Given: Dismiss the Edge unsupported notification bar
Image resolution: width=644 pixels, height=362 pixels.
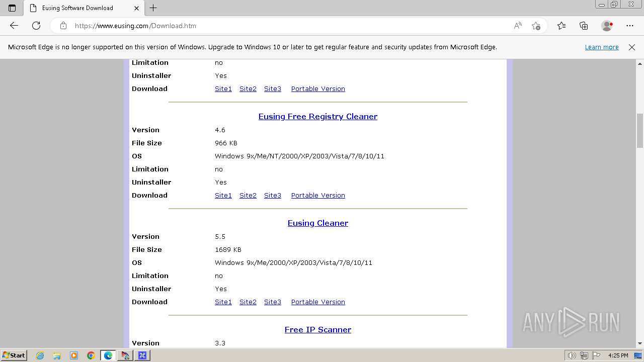Looking at the screenshot, I should pyautogui.click(x=632, y=47).
